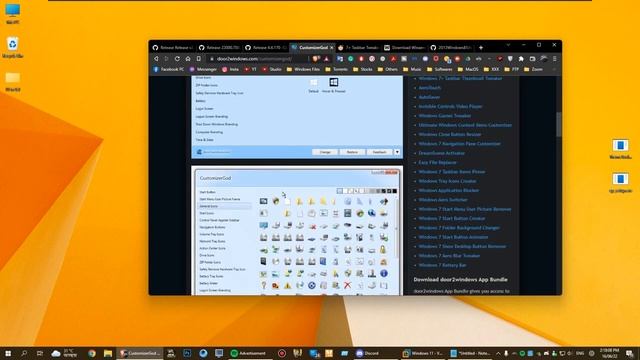
Task: Select the yellow folder desktop icon
Action: (x=13, y=81)
